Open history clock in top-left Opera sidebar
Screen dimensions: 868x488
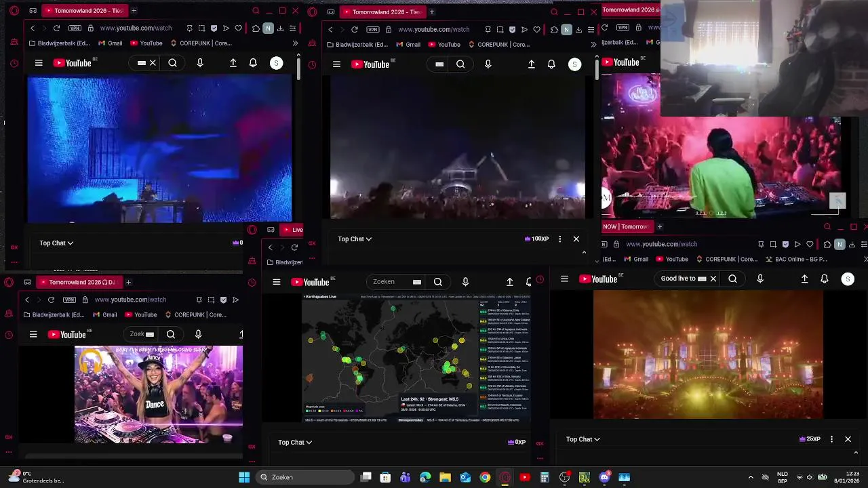(x=14, y=64)
